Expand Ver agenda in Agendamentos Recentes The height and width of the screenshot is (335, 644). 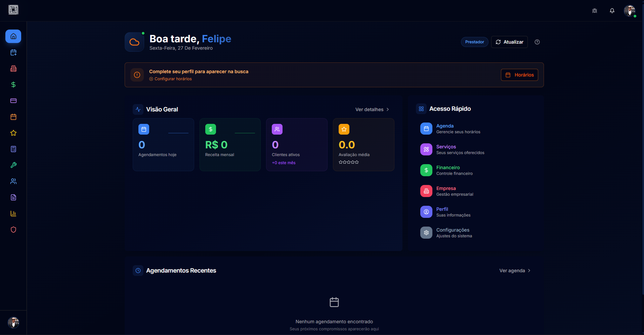(514, 271)
